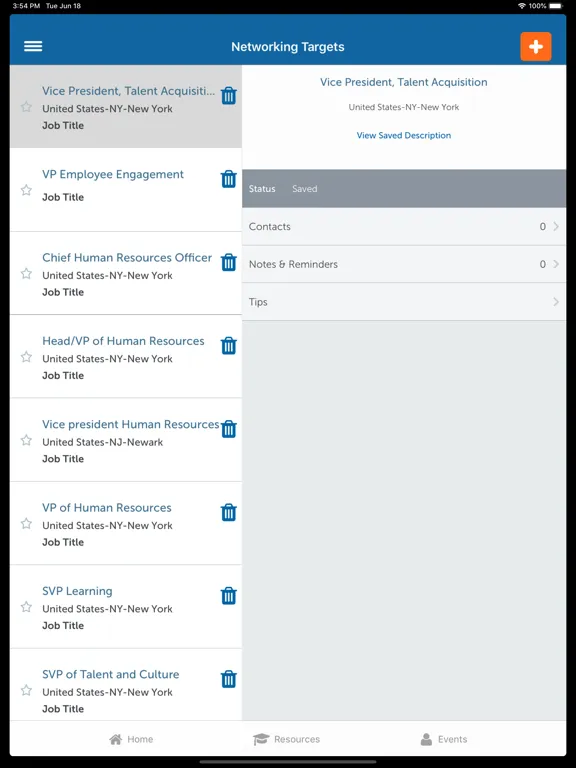Tap United States-NJ-Newark location text

102,442
